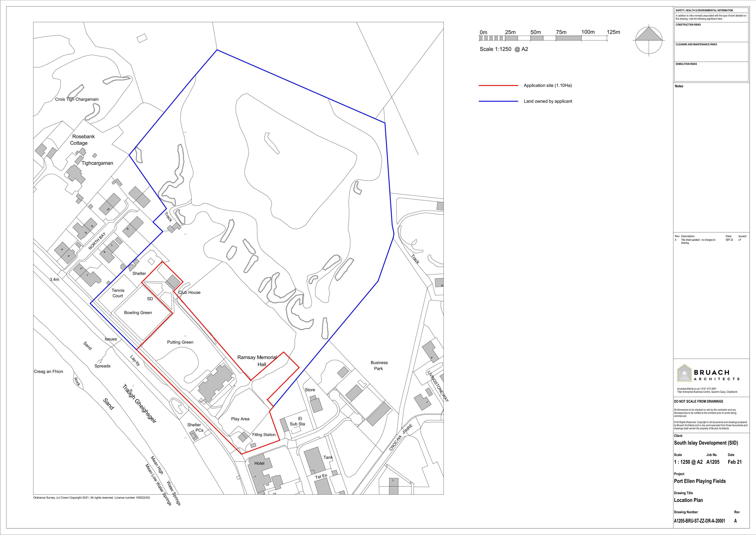Click the '3.4m' spot height label
The height and width of the screenshot is (535, 756).
click(x=54, y=279)
